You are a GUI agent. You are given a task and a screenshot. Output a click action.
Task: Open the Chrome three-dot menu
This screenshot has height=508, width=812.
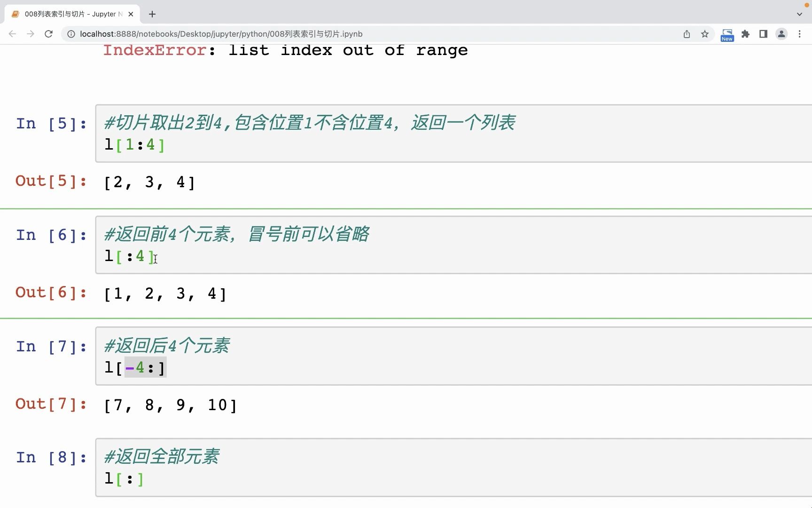799,34
